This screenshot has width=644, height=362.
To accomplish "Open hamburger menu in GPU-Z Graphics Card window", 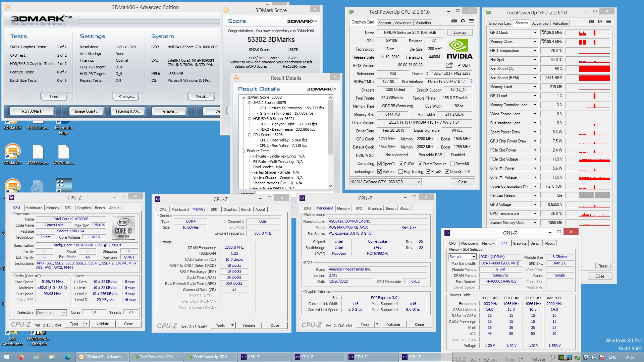I will point(471,21).
